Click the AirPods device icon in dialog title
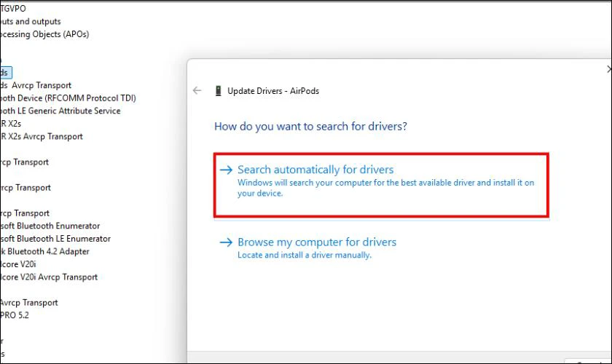The image size is (612, 364). tap(218, 91)
